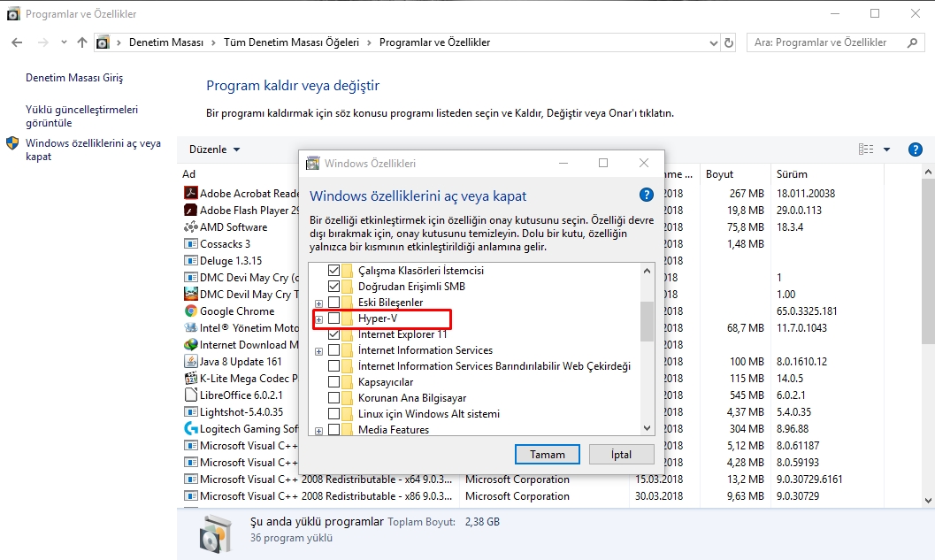The image size is (935, 560).
Task: Click the refresh button in address bar
Action: pyautogui.click(x=729, y=42)
